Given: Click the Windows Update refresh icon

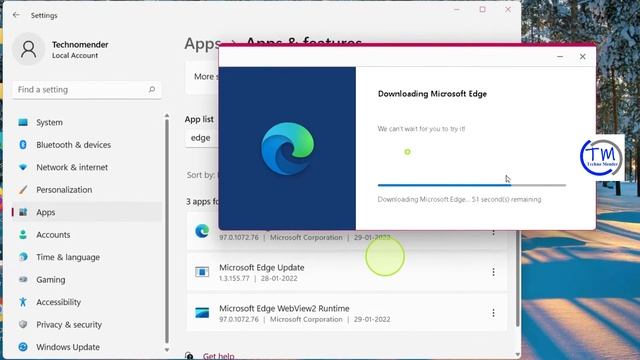Looking at the screenshot, I should tap(23, 347).
